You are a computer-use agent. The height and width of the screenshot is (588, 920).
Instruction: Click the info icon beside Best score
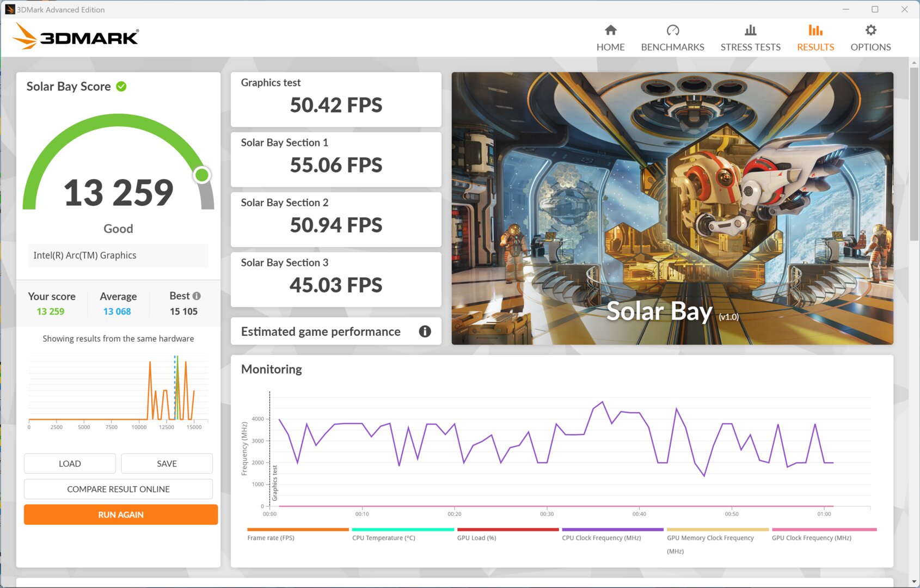pyautogui.click(x=197, y=296)
